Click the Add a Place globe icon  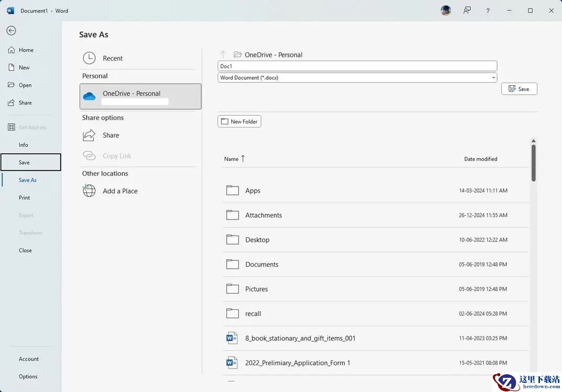tap(89, 191)
